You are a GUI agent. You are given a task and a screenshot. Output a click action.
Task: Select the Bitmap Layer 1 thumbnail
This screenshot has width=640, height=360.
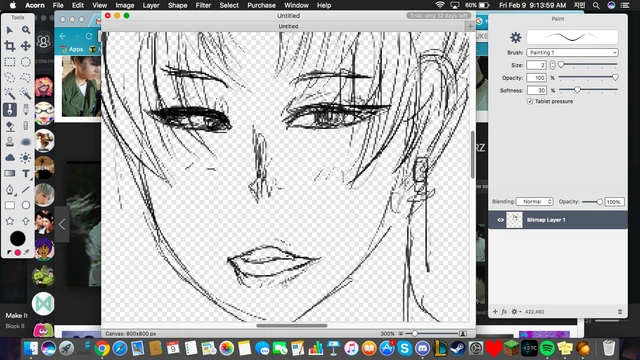[x=514, y=220]
